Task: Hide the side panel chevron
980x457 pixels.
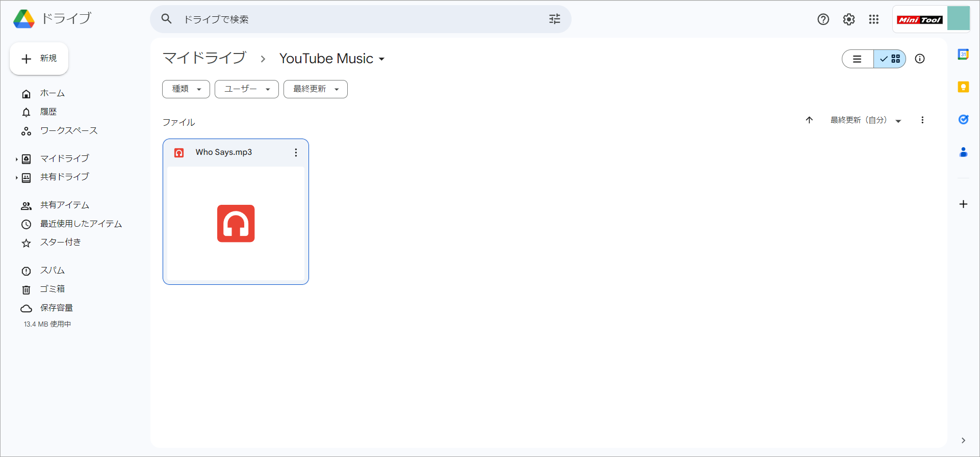Action: pyautogui.click(x=963, y=441)
